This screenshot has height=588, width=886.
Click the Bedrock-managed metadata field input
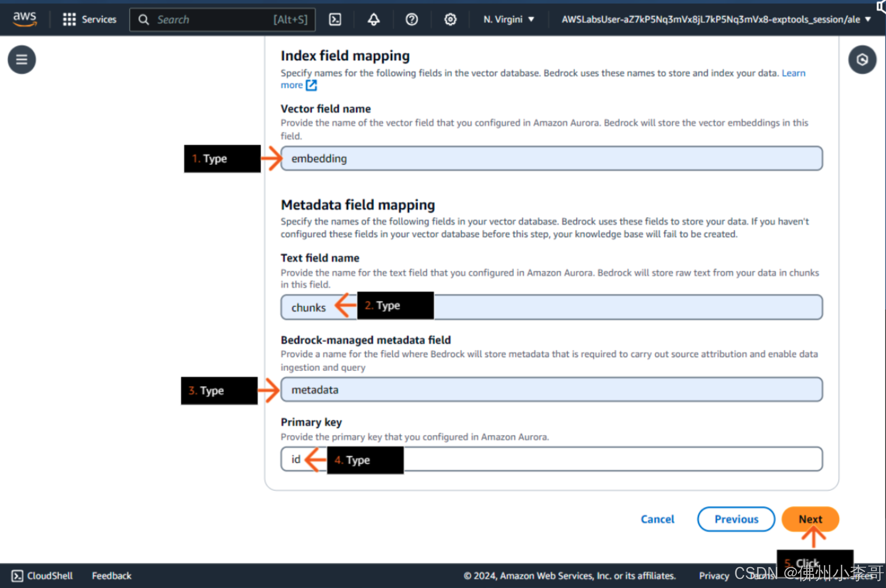[x=551, y=390]
